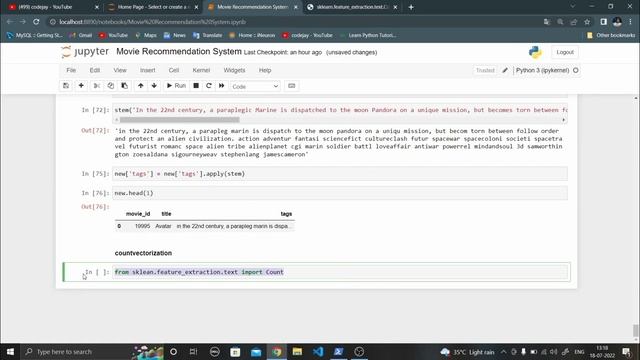Image resolution: width=640 pixels, height=360 pixels.
Task: Open the Edit menu
Action: (95, 70)
